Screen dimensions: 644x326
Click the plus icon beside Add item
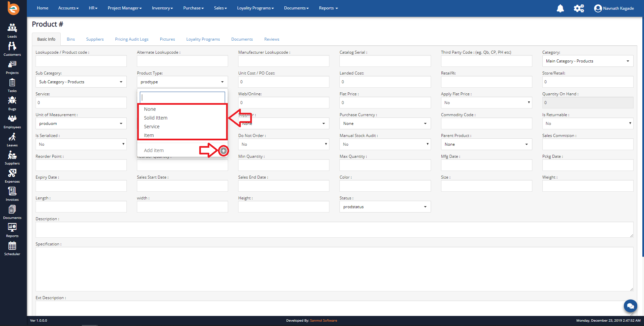[223, 151]
